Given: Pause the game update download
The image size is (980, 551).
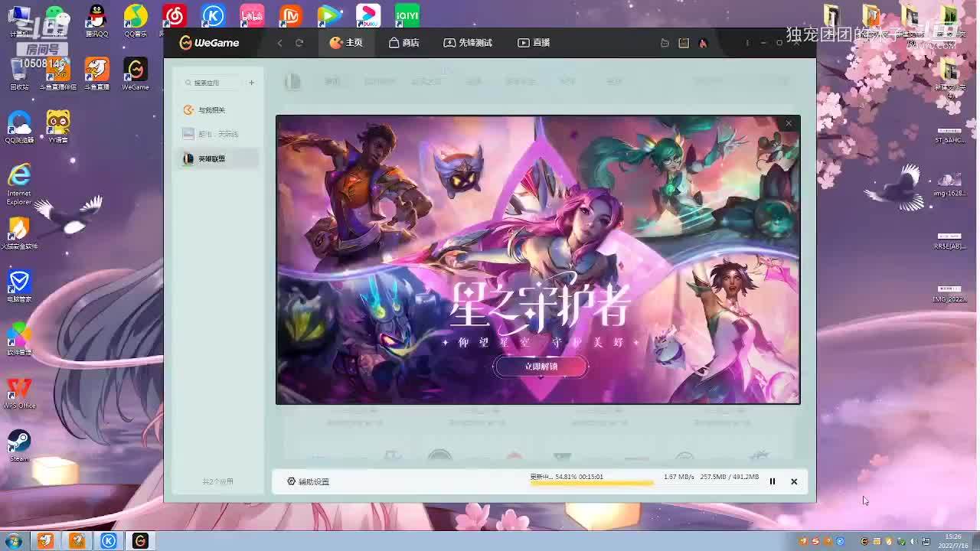Looking at the screenshot, I should click(x=772, y=481).
